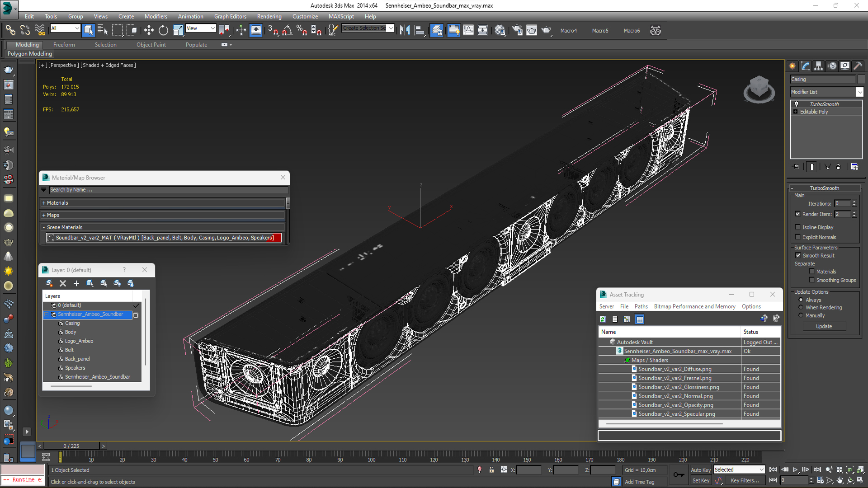The height and width of the screenshot is (488, 868).
Task: Toggle the Angle Snap icon
Action: coord(288,30)
